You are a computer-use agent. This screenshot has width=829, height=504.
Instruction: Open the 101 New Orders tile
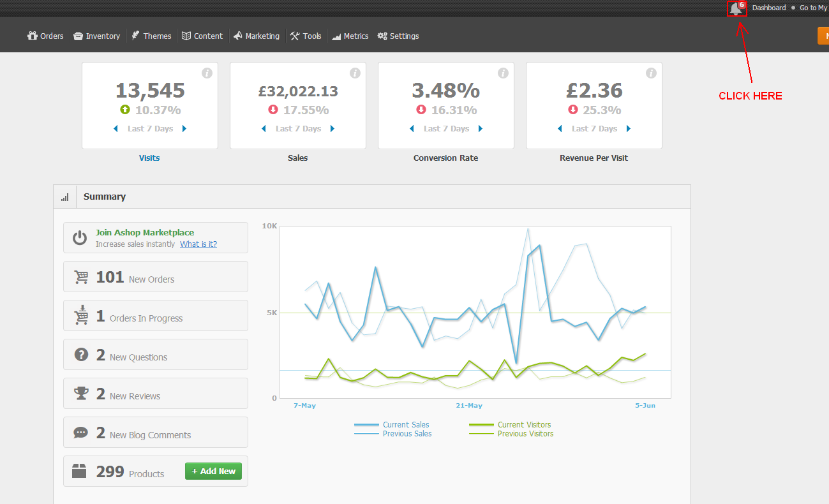[156, 277]
